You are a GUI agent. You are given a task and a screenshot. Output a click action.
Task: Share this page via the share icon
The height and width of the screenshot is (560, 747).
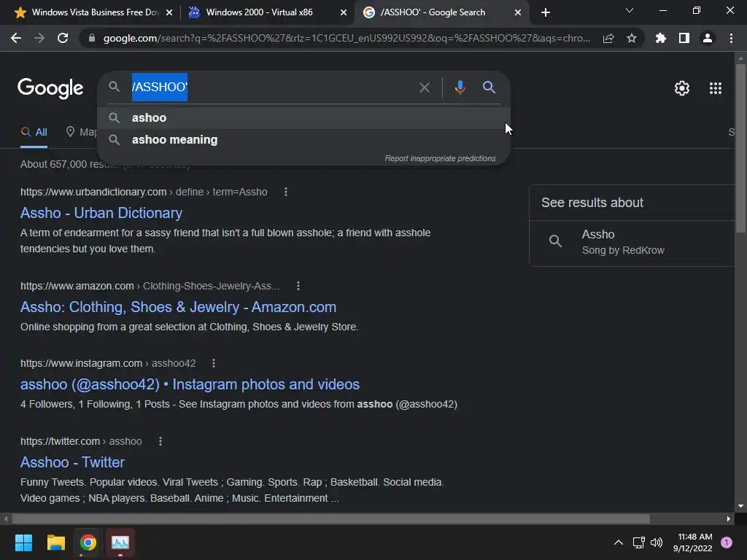[x=608, y=38]
